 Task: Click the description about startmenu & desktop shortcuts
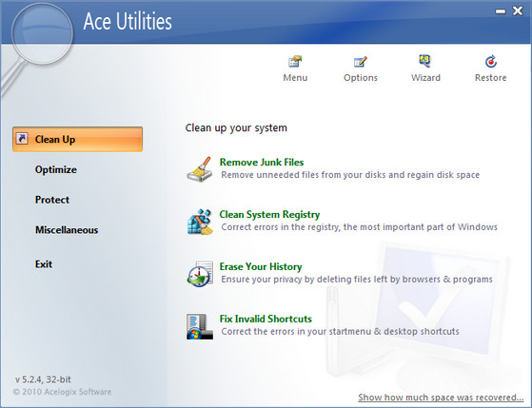pyautogui.click(x=341, y=331)
